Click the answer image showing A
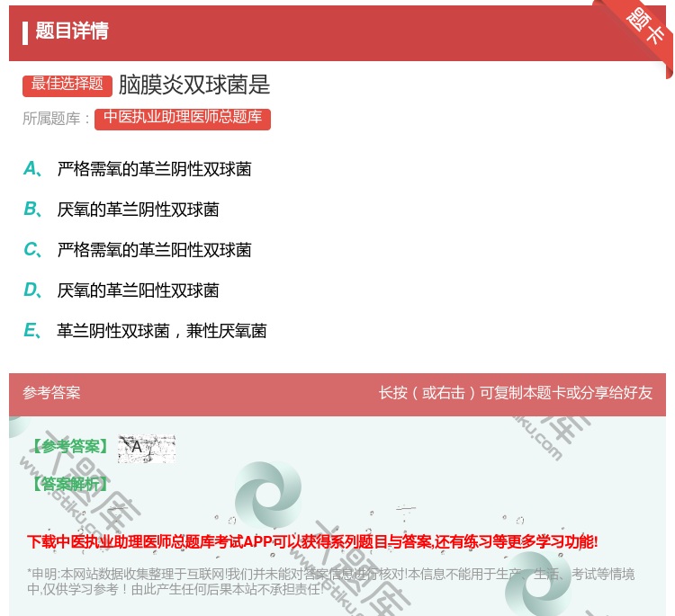This screenshot has width=675, height=616. pyautogui.click(x=147, y=448)
